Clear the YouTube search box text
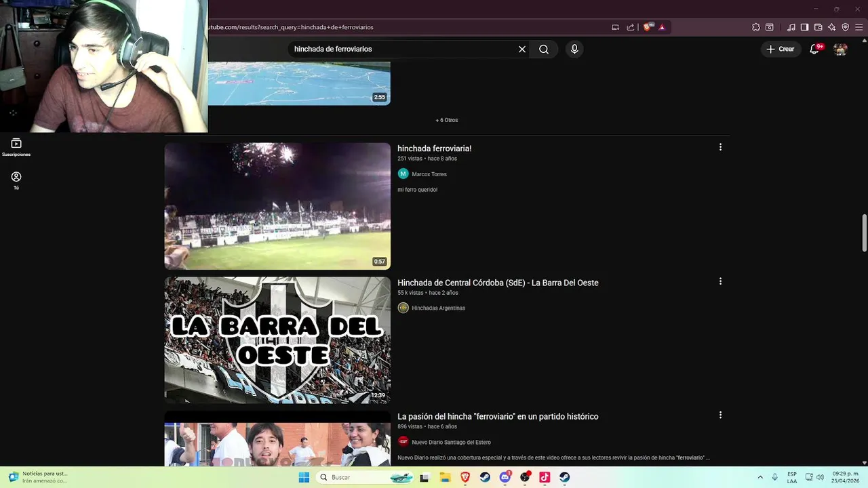Image resolution: width=868 pixels, height=488 pixels. [x=522, y=49]
